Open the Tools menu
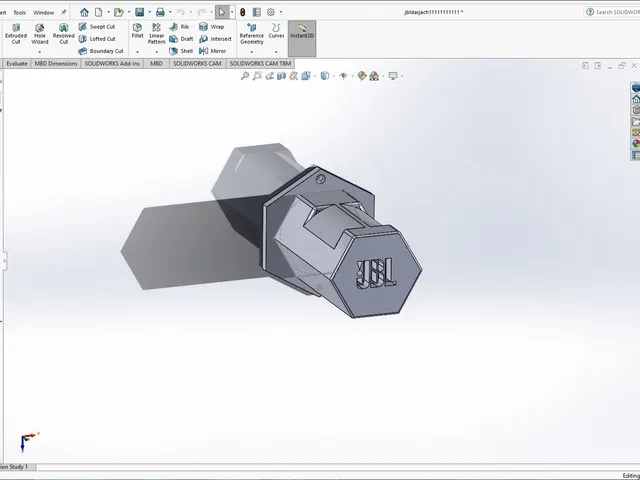Screen dimensions: 640x480 tap(19, 13)
